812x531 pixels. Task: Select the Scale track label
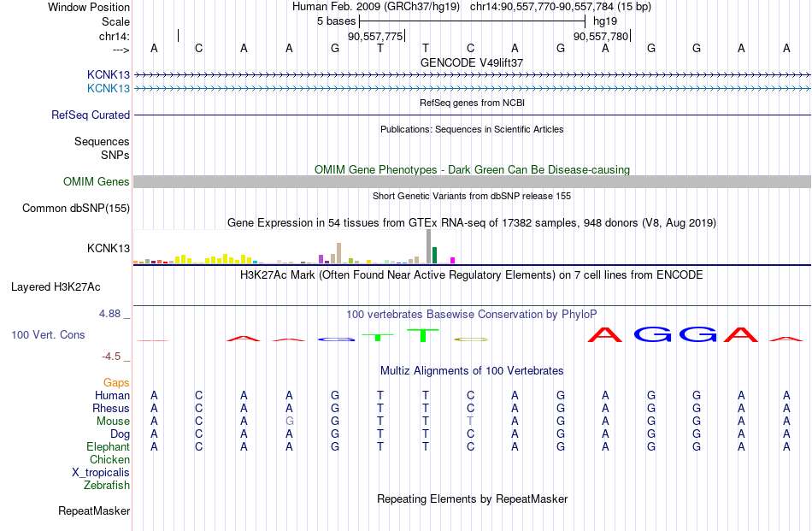coord(115,21)
